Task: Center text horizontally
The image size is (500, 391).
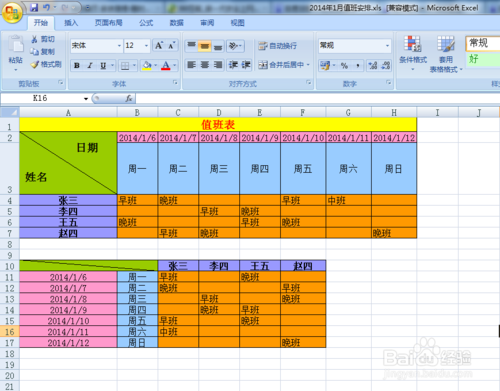Action: point(204,65)
